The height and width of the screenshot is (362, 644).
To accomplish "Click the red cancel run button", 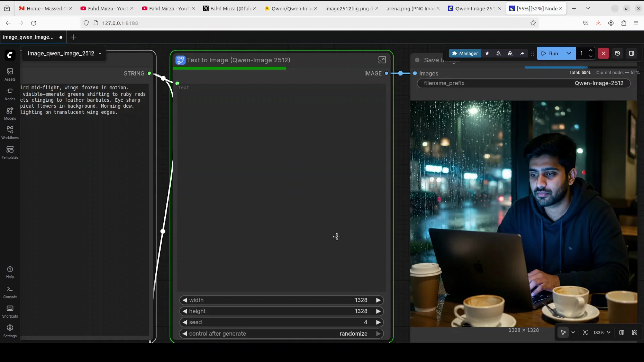I will click(603, 53).
